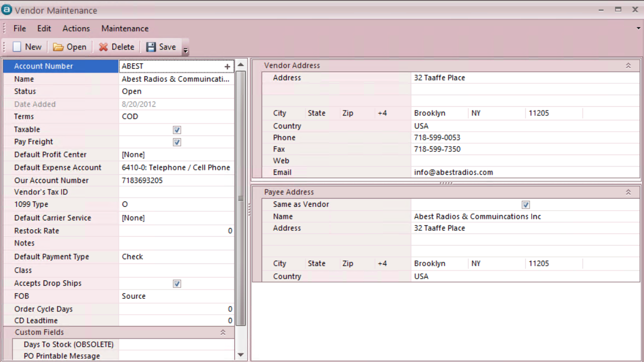Click the New document toolbar icon
Image resolution: width=644 pixels, height=362 pixels.
click(x=17, y=47)
